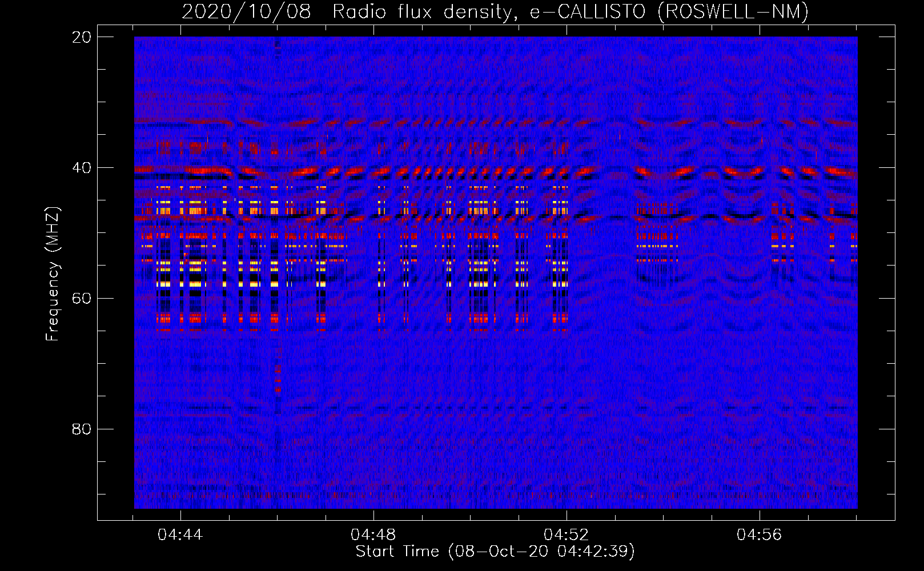Click the '04:48' time tick label
924x571 pixels.
pos(373,535)
